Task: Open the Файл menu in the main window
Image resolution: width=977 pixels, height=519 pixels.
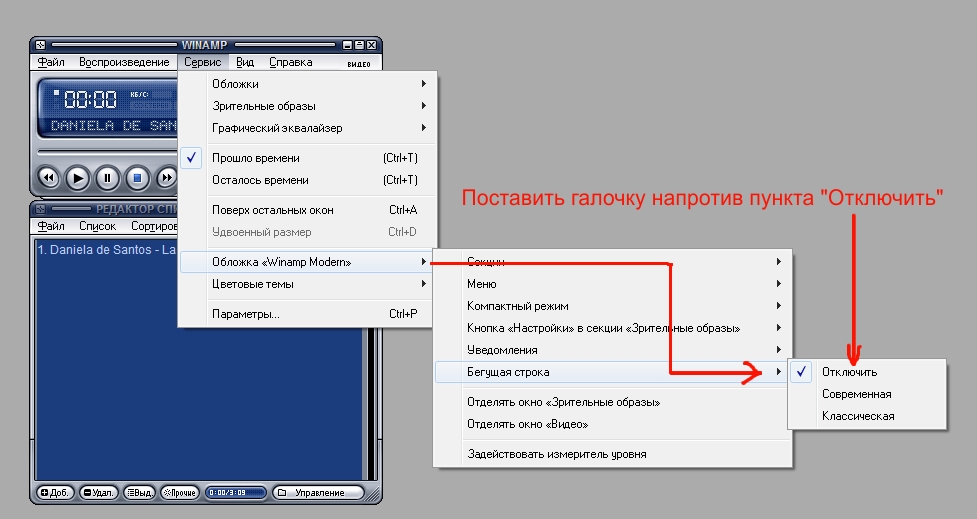Action: [51, 62]
